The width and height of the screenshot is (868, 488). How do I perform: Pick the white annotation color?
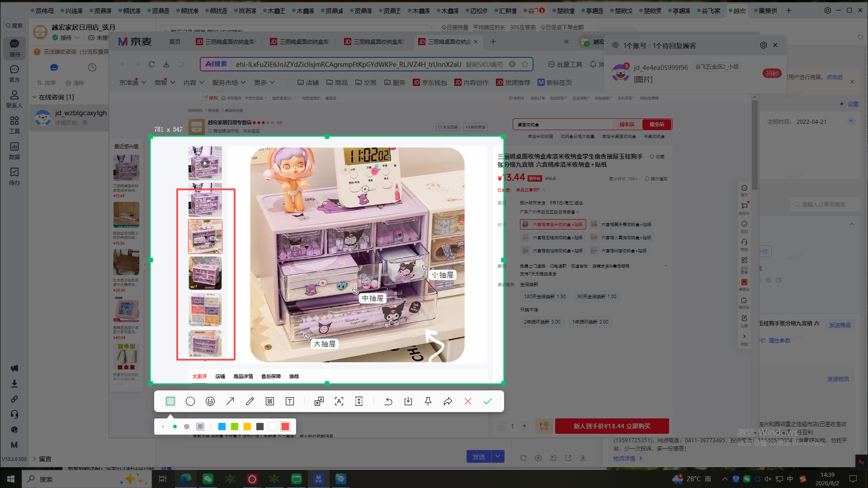pos(273,427)
